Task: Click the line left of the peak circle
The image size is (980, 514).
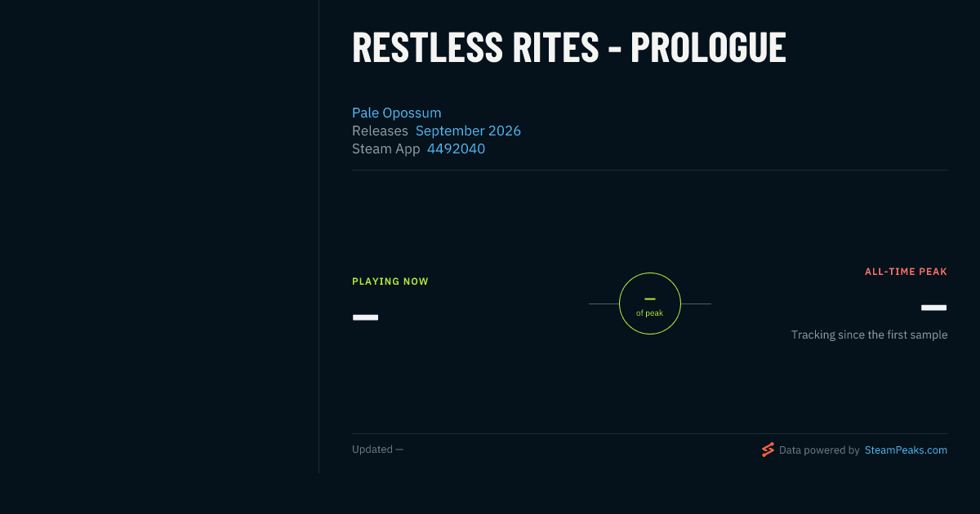Action: tap(604, 304)
